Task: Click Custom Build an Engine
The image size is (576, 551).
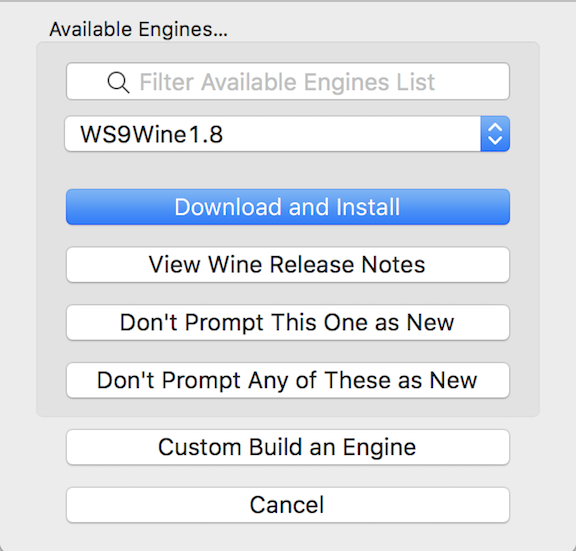Action: click(288, 447)
